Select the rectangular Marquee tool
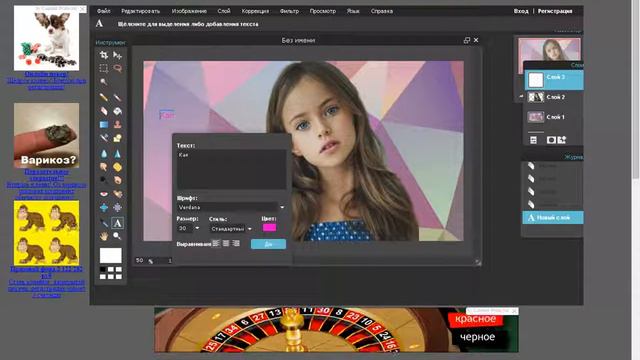 [x=104, y=68]
